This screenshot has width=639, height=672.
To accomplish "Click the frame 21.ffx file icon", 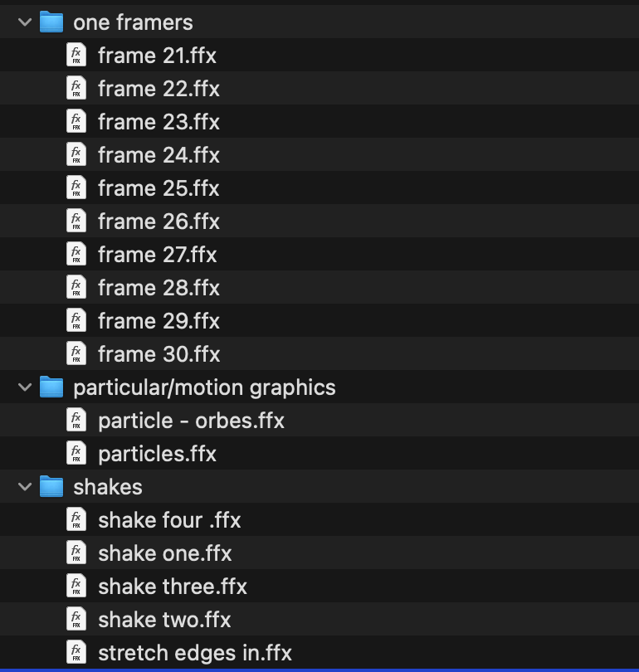I will click(76, 56).
